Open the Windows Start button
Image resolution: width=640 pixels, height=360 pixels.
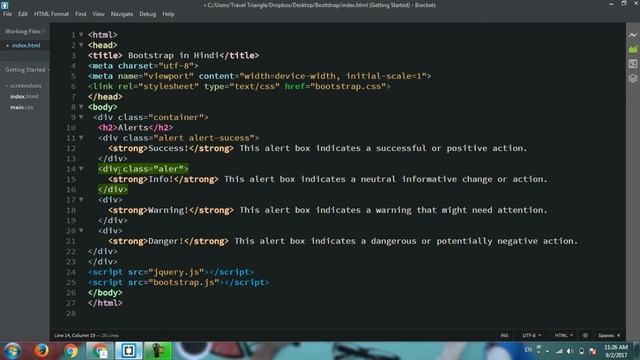12,351
